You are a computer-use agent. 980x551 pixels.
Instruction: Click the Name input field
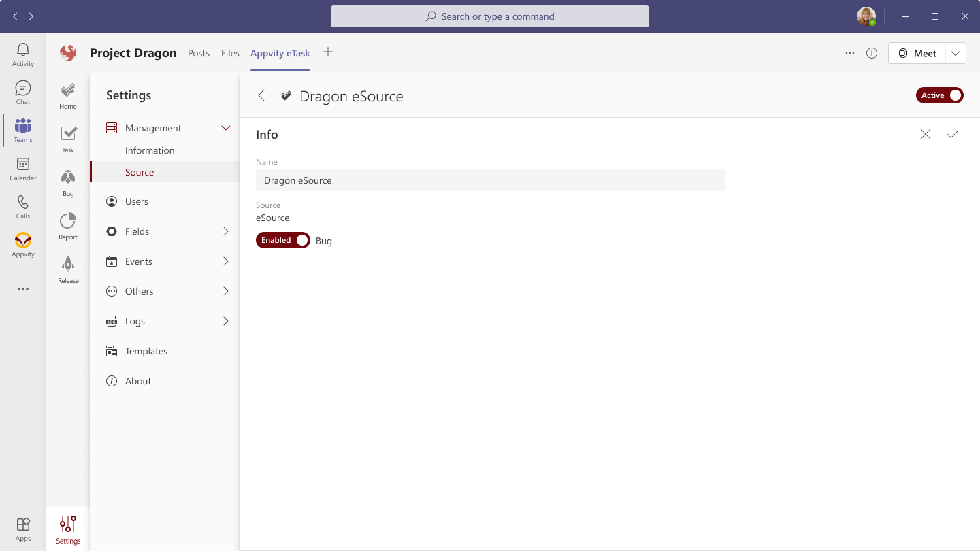[490, 180]
